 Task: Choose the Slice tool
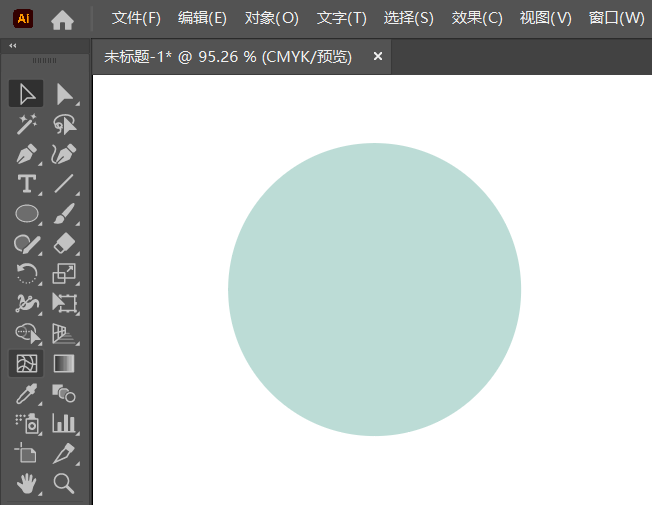tap(64, 453)
